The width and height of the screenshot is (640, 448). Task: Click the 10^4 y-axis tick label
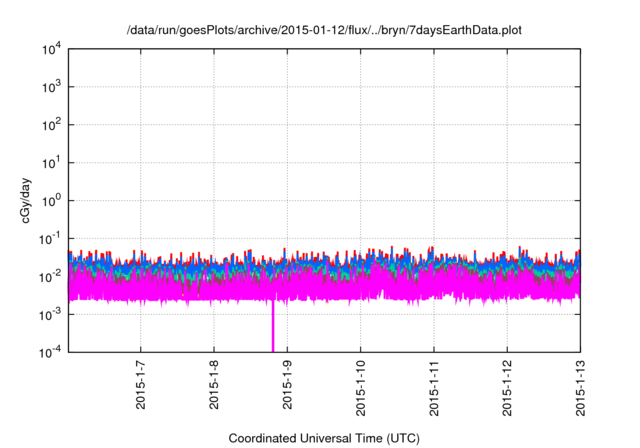pos(52,50)
